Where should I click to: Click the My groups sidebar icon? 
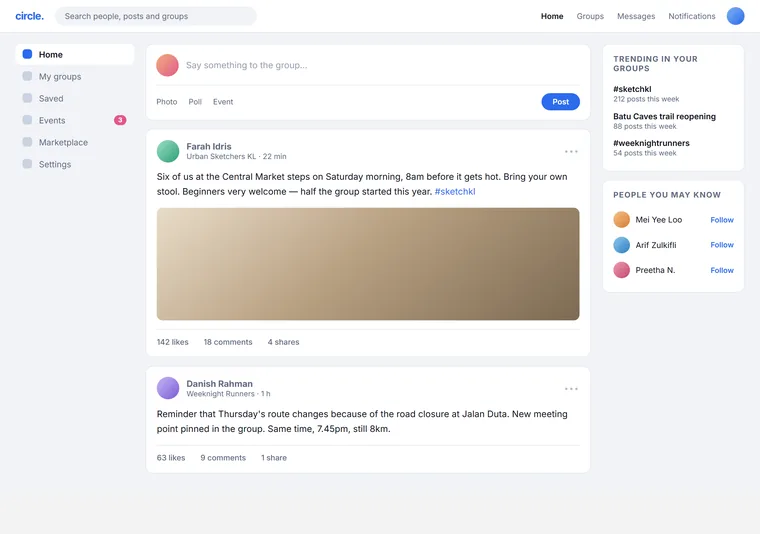[28, 76]
